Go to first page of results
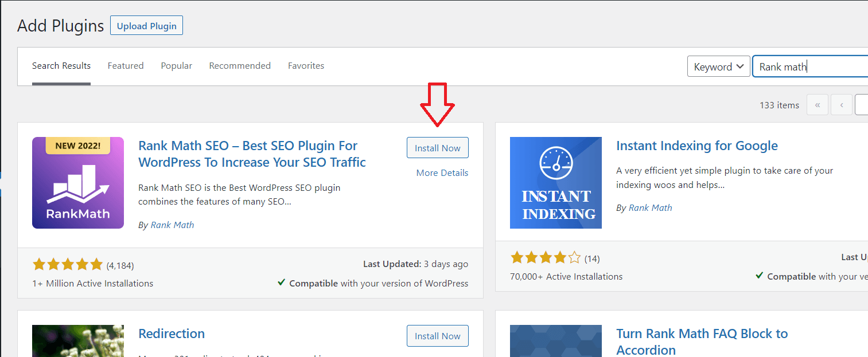This screenshot has width=868, height=357. coord(818,105)
